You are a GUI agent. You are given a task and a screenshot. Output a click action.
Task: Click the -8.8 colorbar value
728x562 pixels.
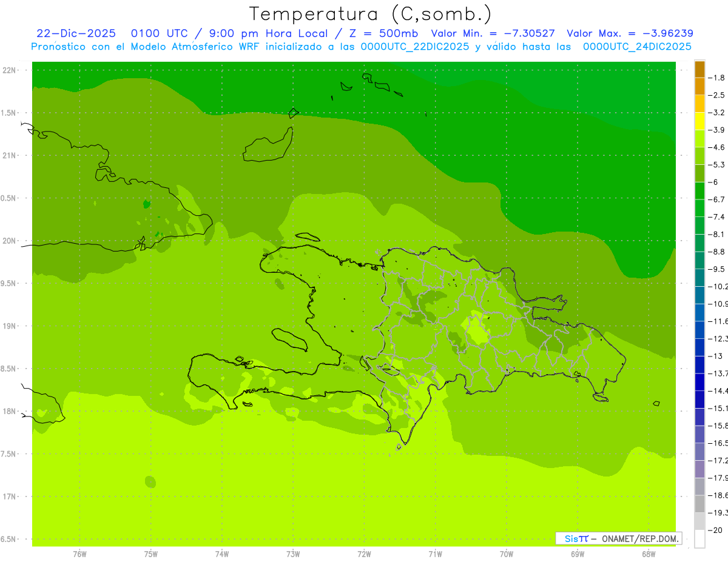coord(716,252)
